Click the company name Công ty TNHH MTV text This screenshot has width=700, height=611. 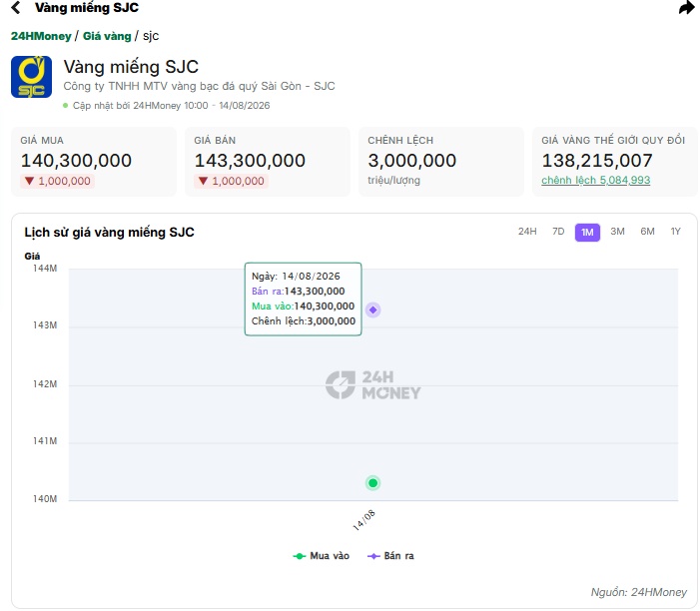[199, 86]
